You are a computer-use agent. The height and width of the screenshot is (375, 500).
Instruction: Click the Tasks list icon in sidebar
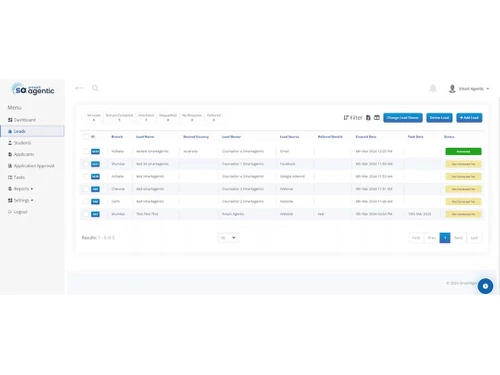click(x=10, y=177)
